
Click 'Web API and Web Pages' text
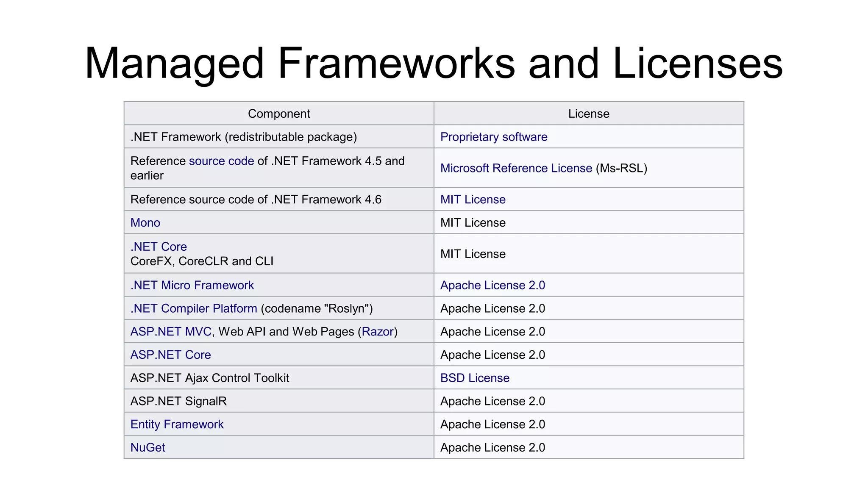[286, 332]
